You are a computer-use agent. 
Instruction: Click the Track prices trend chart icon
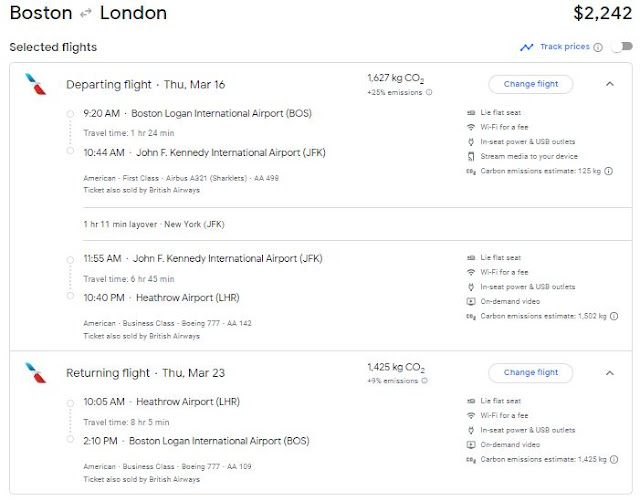coord(526,47)
